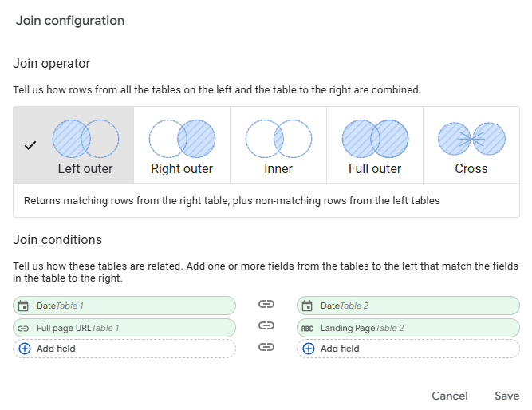This screenshot has width=532, height=410.
Task: Choose the Right outer join option
Action: 182,169
